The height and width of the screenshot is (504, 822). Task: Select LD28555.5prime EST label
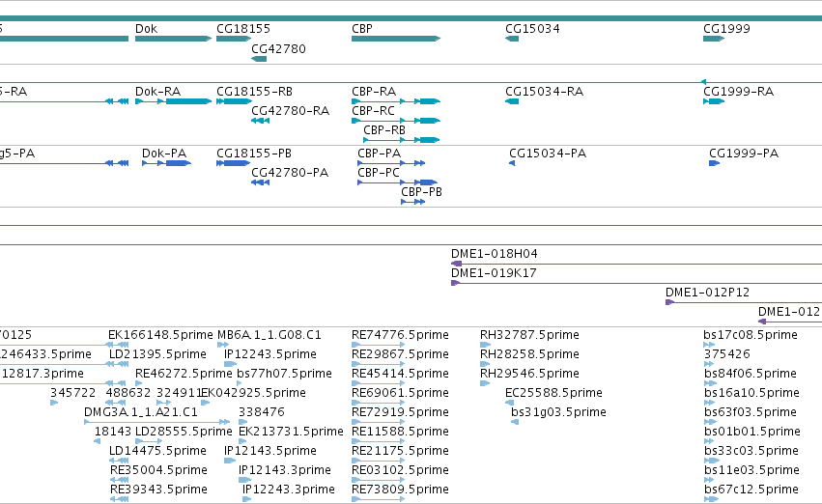[x=184, y=432]
